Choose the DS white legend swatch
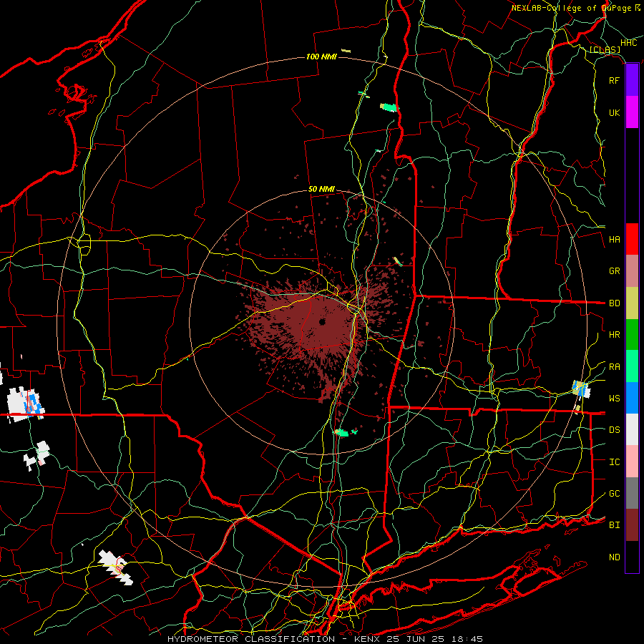 point(632,429)
